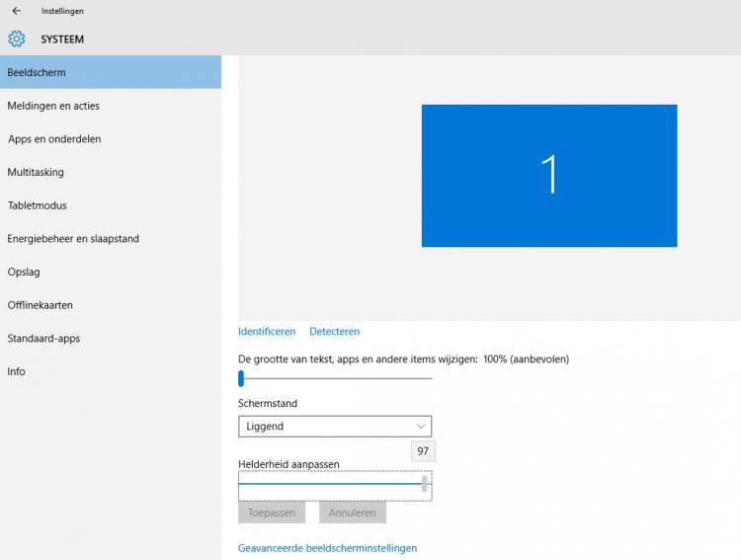Open Energiebeheer en slaapstand settings
Screen dimensions: 741x560
coord(73,239)
